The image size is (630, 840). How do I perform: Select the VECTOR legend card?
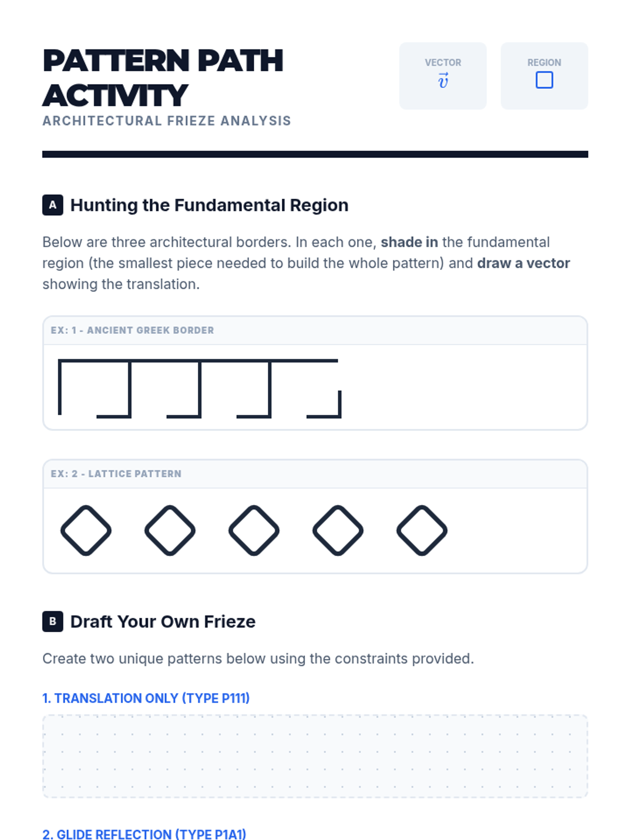tap(443, 76)
